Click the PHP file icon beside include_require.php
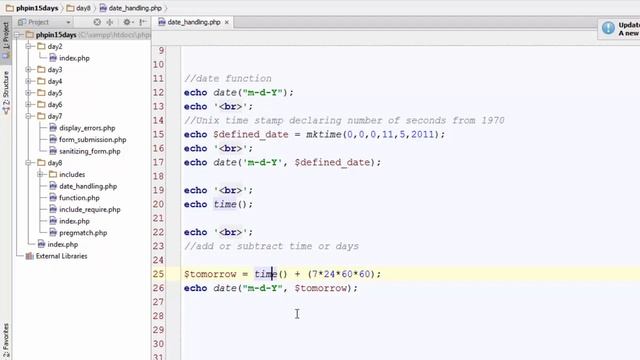 53,209
